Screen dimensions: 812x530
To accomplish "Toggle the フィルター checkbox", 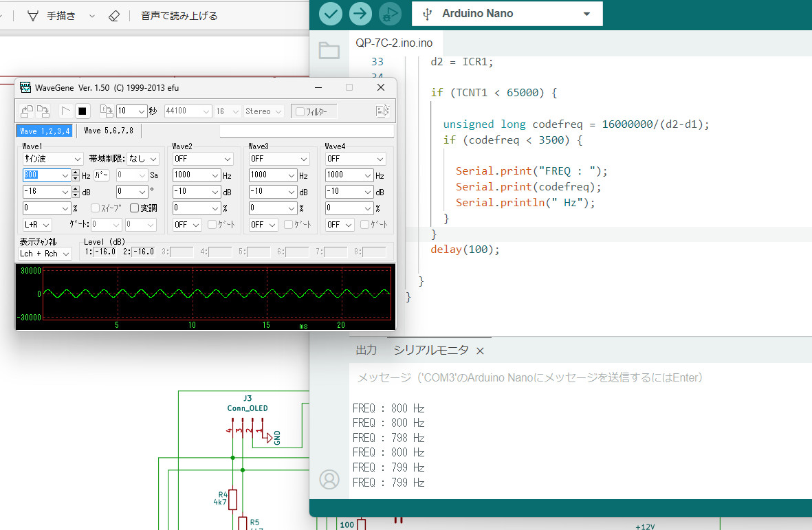I will [x=300, y=111].
